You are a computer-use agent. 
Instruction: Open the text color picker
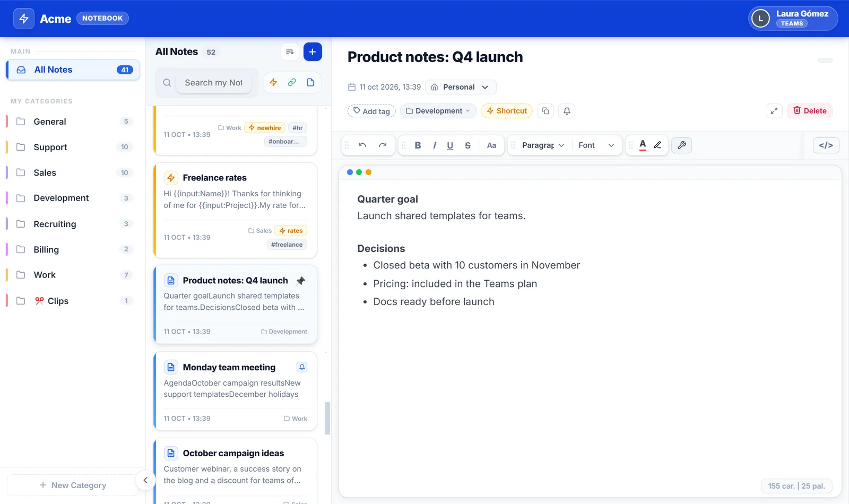point(643,145)
